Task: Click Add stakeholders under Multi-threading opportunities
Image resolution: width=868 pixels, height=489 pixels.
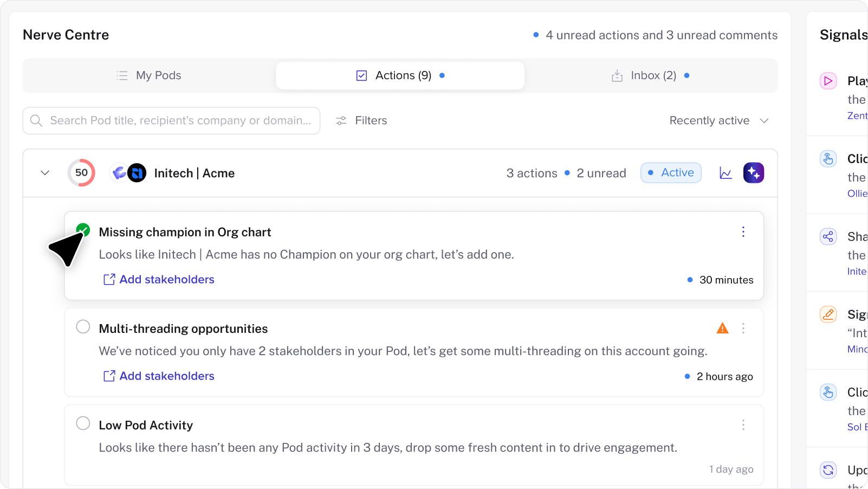Action: click(x=159, y=376)
